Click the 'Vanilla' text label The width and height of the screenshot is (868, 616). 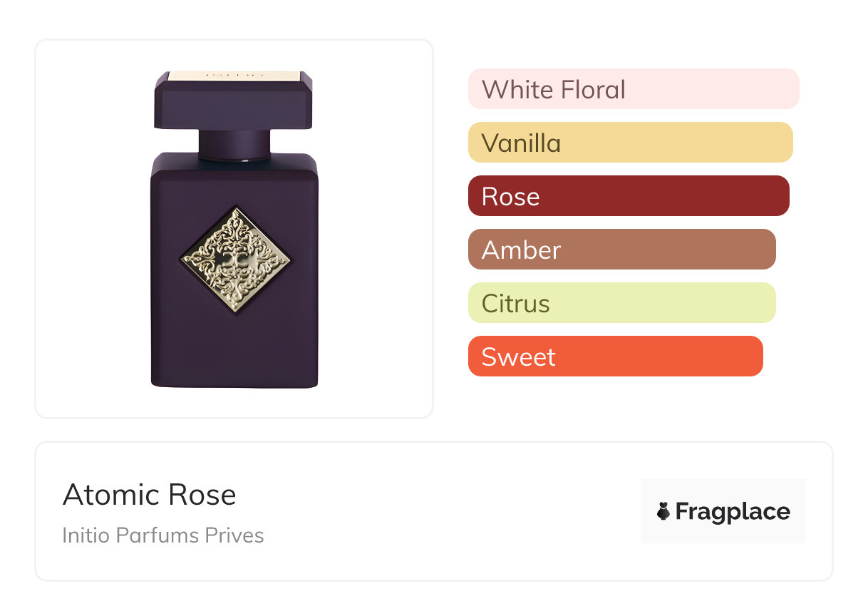(x=521, y=143)
